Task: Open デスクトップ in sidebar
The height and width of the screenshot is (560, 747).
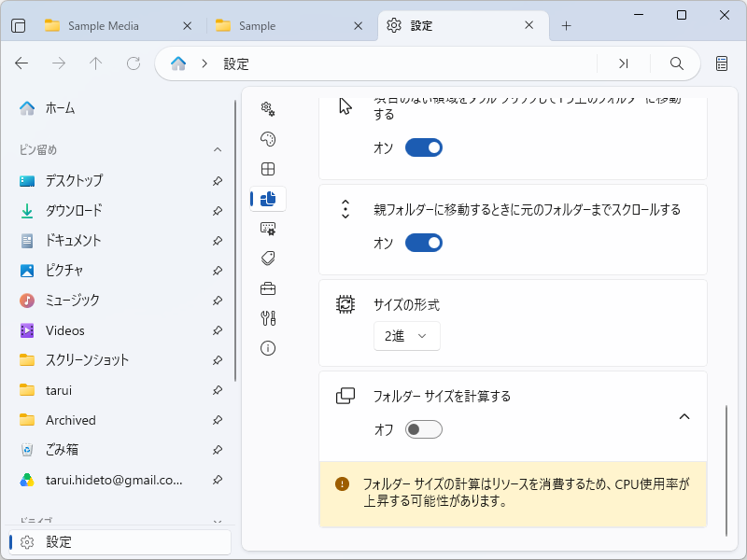Action: point(120,181)
